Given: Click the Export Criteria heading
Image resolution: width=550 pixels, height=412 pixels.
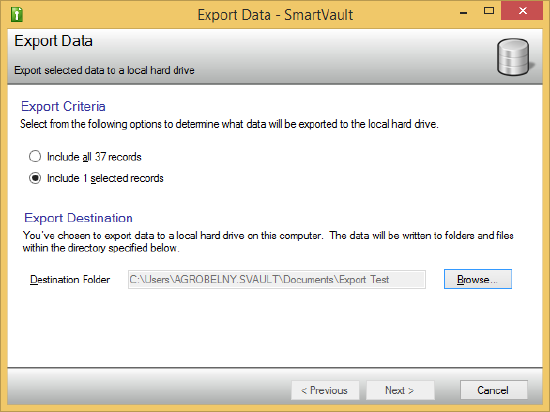Looking at the screenshot, I should 63,106.
